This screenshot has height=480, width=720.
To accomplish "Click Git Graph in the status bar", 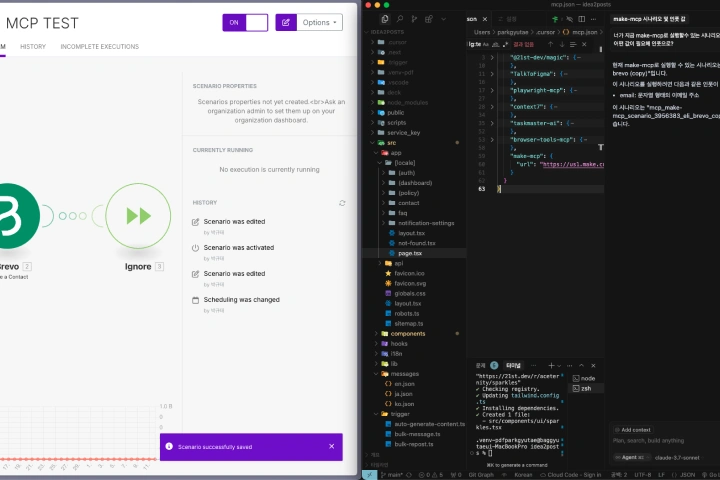I will (x=481, y=475).
